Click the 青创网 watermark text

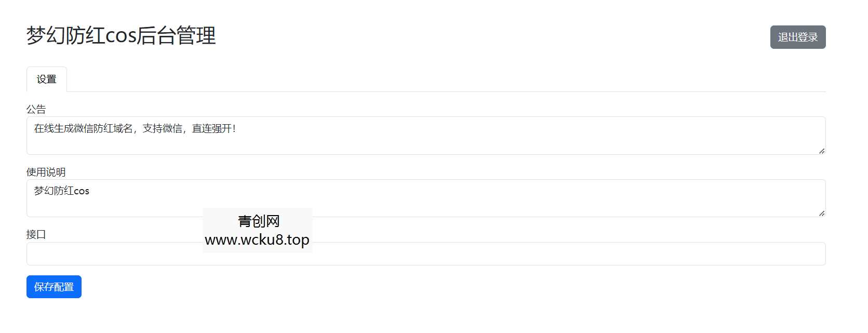point(259,221)
